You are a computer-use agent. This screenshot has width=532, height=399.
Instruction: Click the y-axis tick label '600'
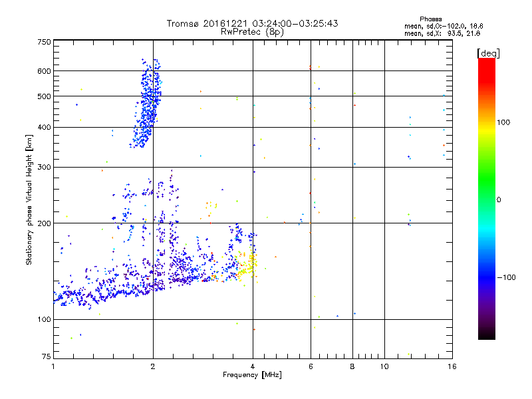click(44, 71)
